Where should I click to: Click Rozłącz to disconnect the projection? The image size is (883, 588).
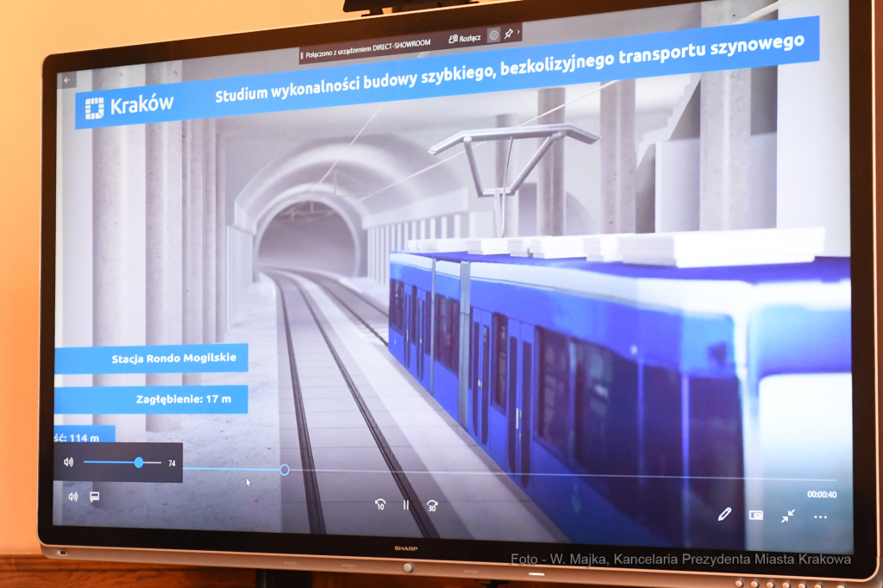(465, 39)
